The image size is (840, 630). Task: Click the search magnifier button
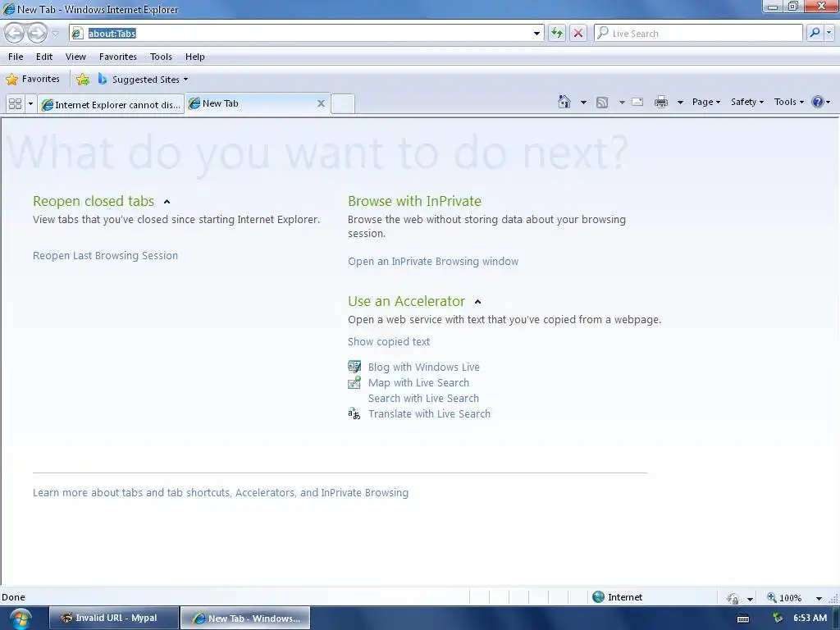[815, 33]
